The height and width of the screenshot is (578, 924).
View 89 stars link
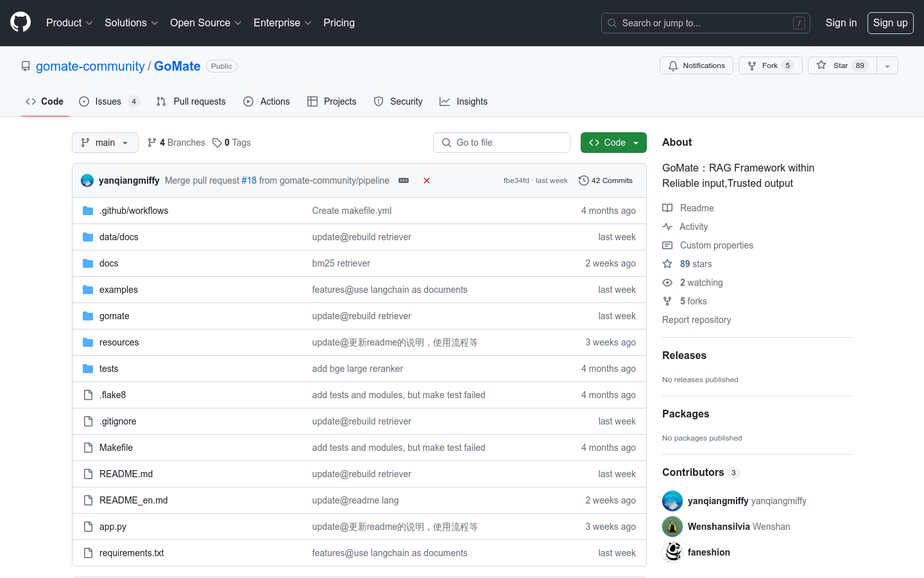(x=687, y=264)
